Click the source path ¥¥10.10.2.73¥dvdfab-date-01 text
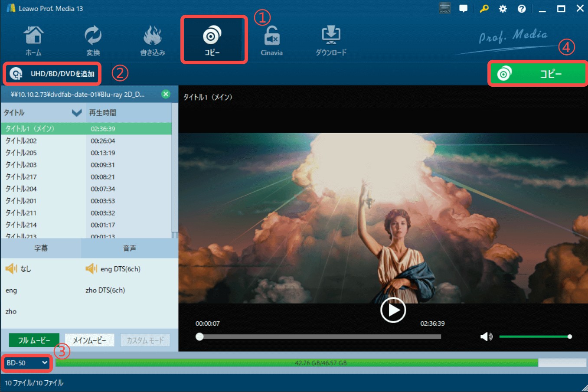 click(x=78, y=94)
